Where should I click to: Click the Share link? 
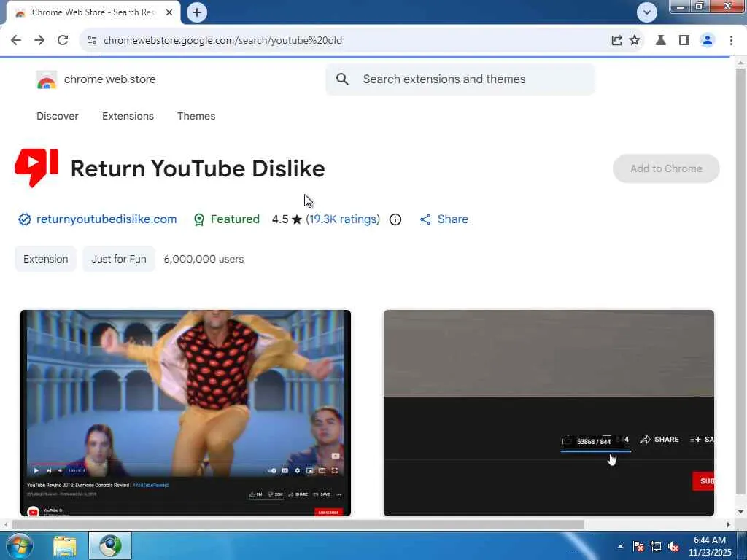click(444, 219)
